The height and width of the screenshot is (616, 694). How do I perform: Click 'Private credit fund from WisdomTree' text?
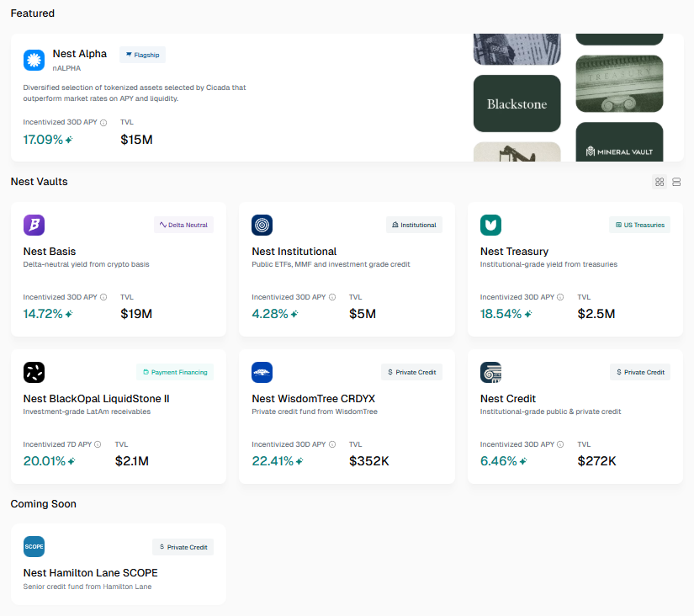pyautogui.click(x=315, y=412)
